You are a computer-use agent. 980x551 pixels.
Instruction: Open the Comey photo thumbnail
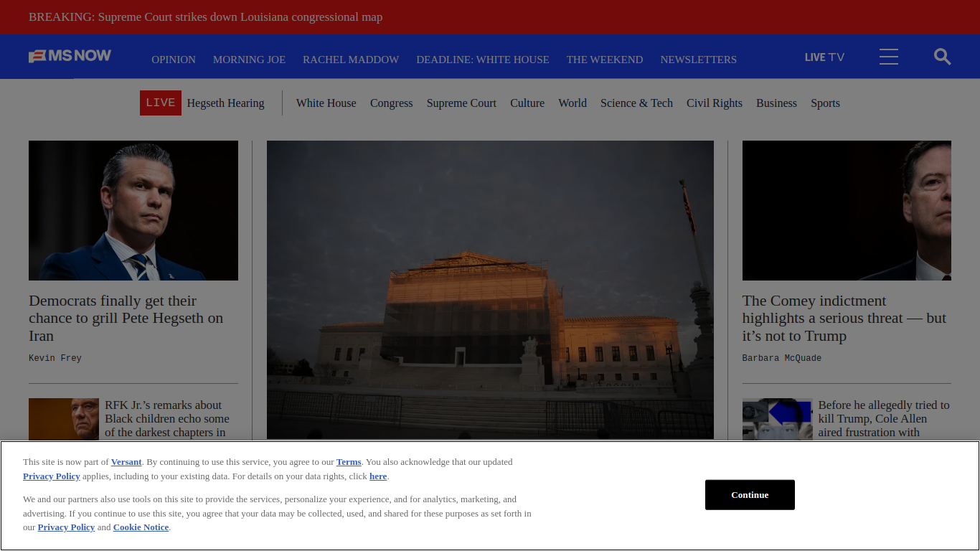click(x=847, y=210)
